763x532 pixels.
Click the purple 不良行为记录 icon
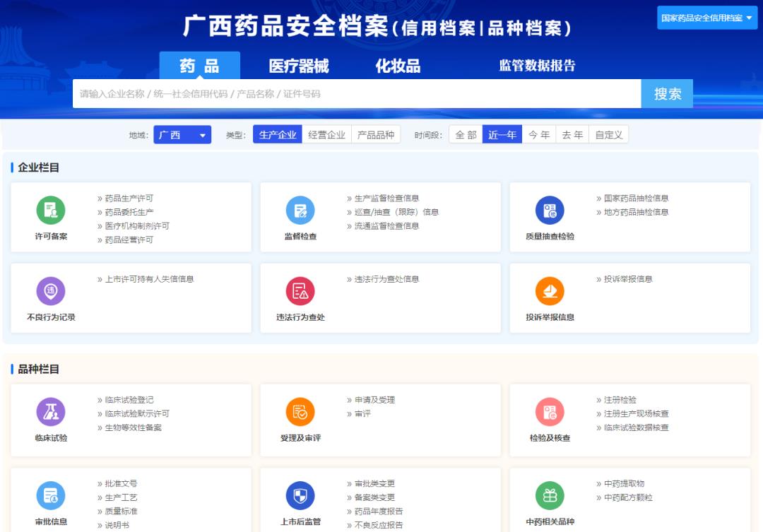click(51, 291)
